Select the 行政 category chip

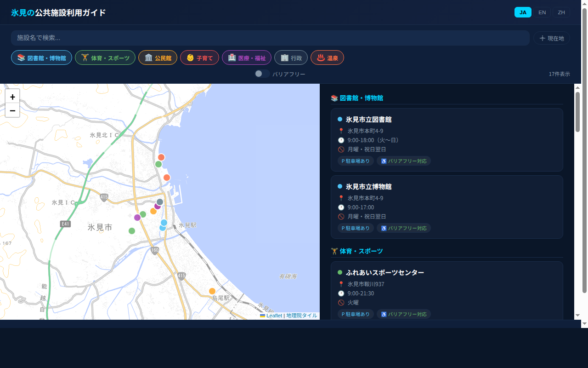pyautogui.click(x=291, y=57)
